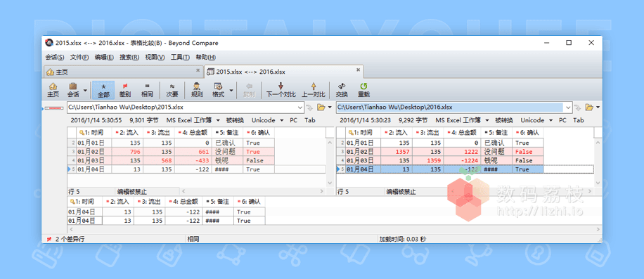Jump to 上一对比 previous difference

click(314, 90)
